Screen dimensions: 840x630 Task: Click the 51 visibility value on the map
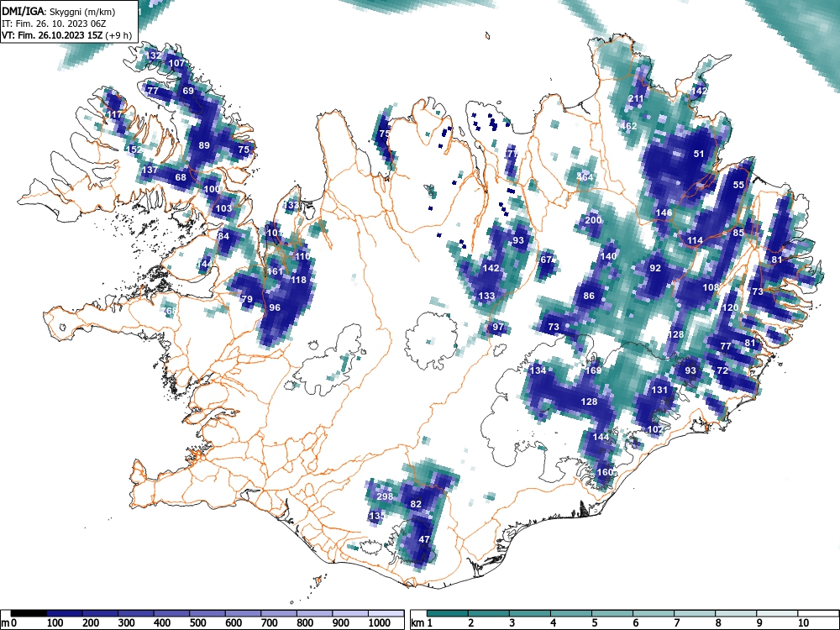click(699, 153)
